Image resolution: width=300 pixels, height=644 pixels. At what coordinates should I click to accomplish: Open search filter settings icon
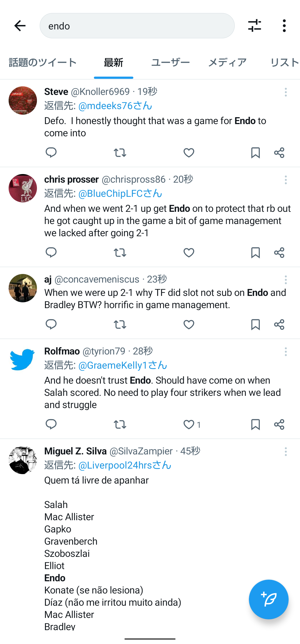[254, 26]
